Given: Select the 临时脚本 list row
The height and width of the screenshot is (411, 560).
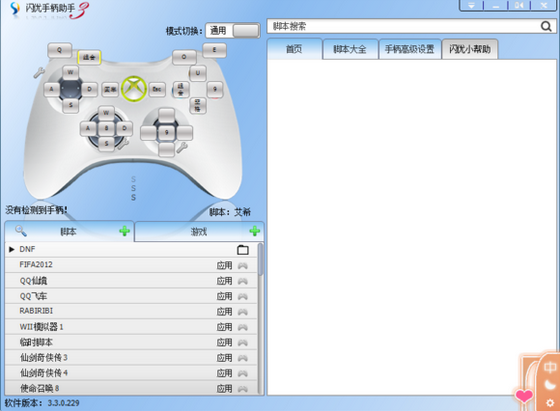Looking at the screenshot, I should tap(131, 342).
